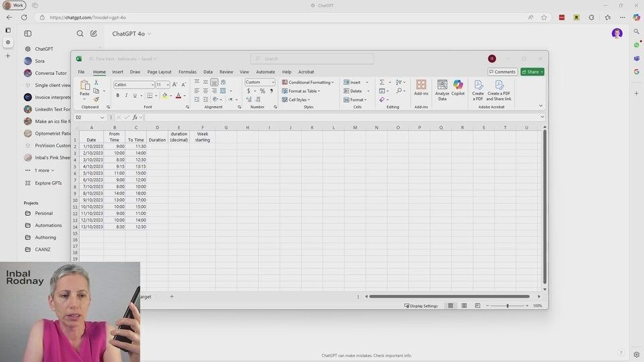Click the Comments button in Excel
This screenshot has width=644, height=362.
coord(502,72)
